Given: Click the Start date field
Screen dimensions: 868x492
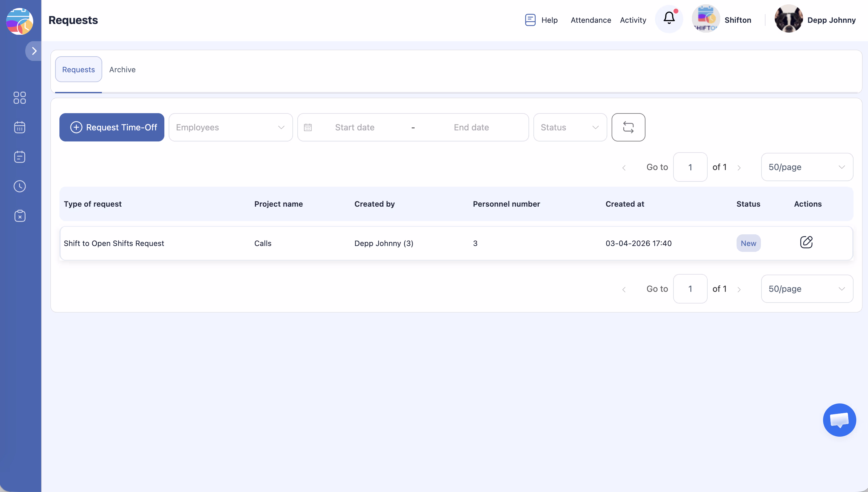Looking at the screenshot, I should [354, 127].
